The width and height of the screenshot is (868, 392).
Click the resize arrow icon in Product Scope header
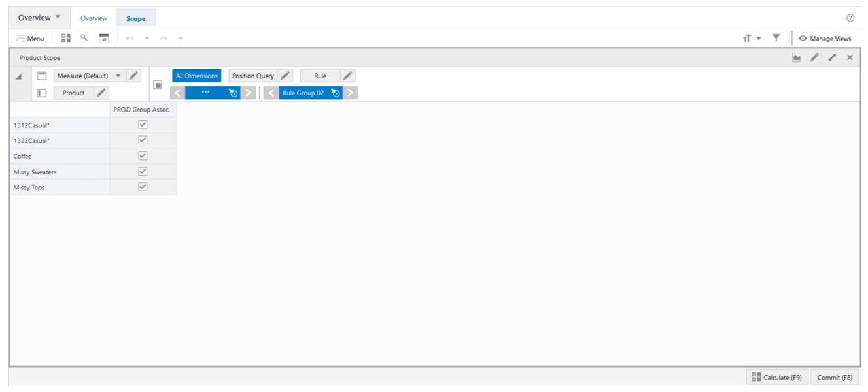click(832, 57)
